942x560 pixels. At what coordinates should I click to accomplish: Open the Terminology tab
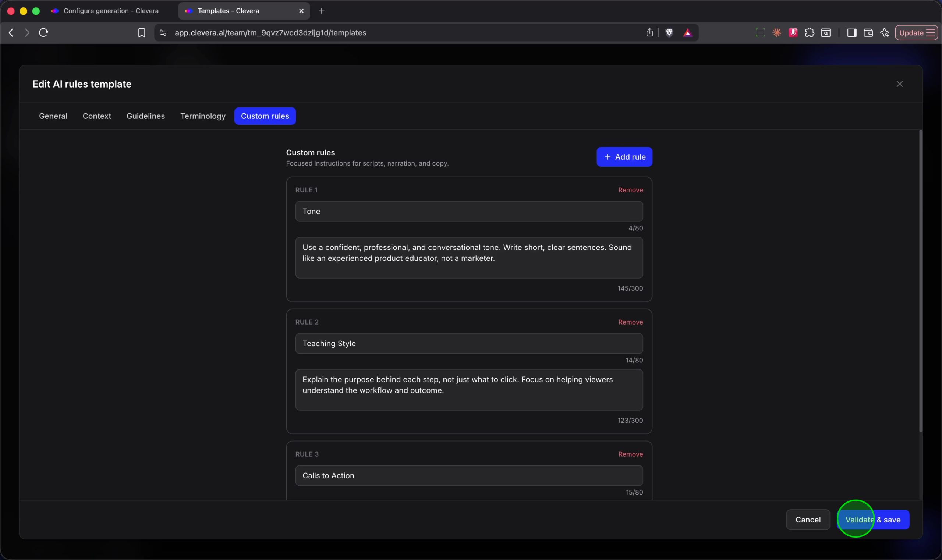[203, 116]
